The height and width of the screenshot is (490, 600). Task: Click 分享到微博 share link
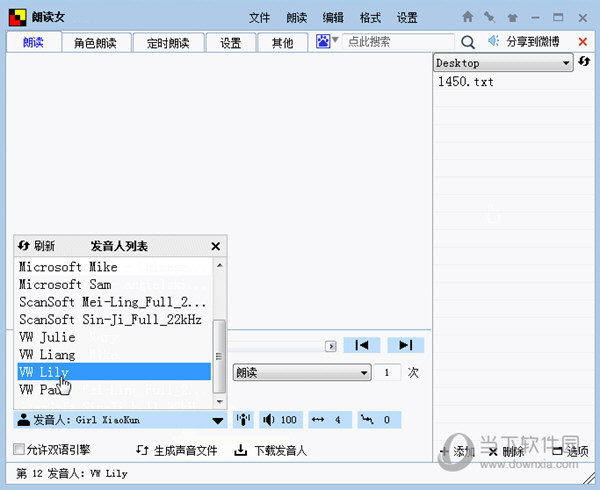tap(533, 41)
